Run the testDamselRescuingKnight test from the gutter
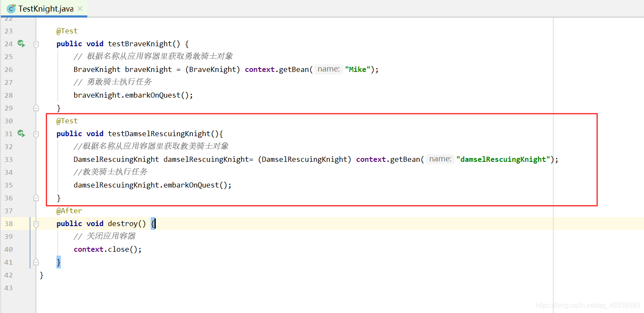Image resolution: width=644 pixels, height=313 pixels. tap(21, 134)
